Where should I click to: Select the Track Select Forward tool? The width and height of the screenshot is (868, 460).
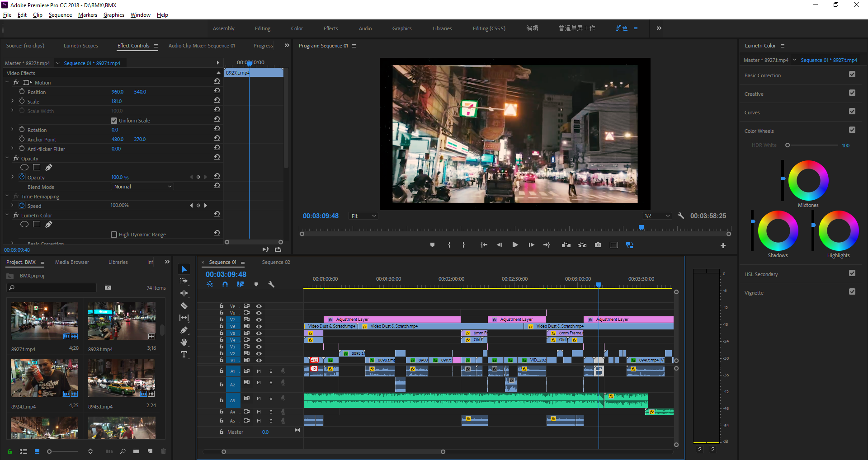click(x=184, y=281)
